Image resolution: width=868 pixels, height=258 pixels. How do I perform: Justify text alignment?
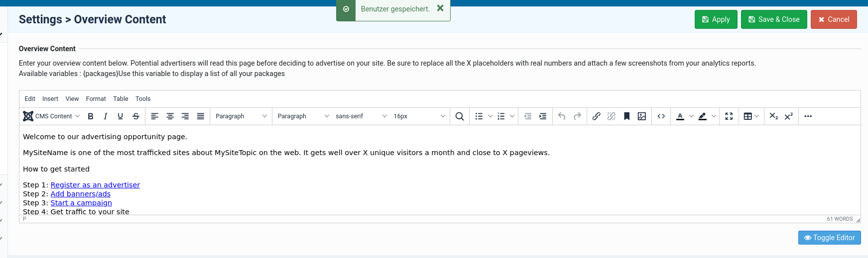pos(201,116)
